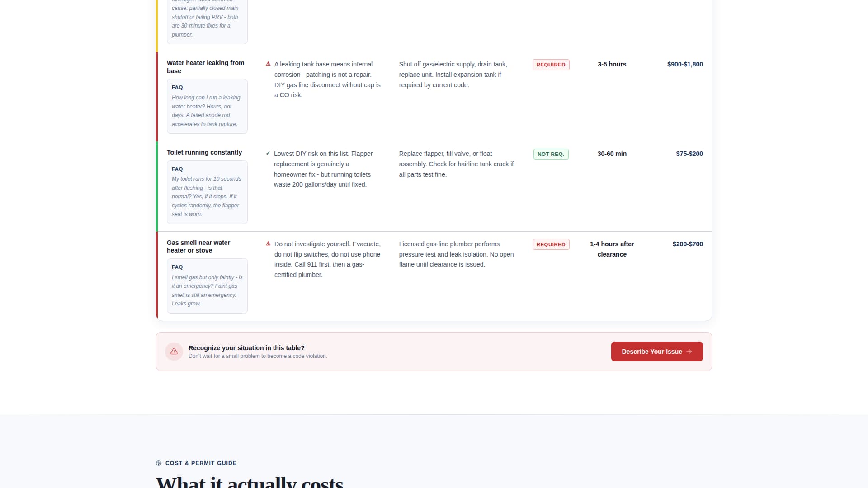Click the 'COST & PERMIT GUIDE' label
The height and width of the screenshot is (488, 868).
[201, 463]
